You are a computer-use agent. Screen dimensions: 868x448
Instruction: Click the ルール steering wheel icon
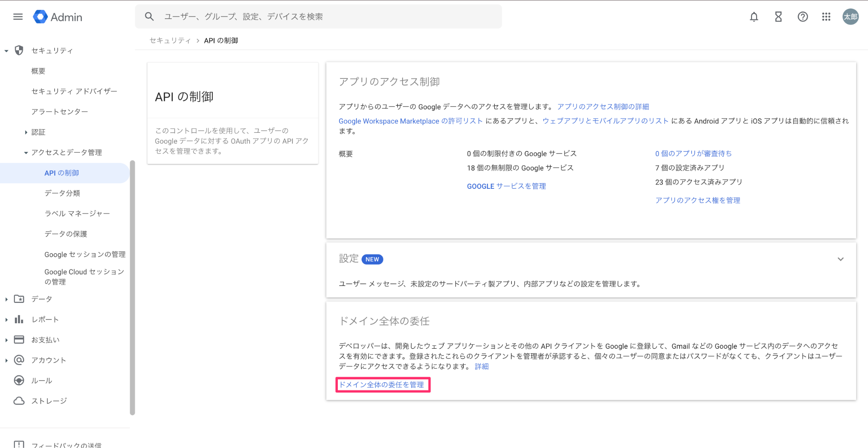tap(19, 381)
